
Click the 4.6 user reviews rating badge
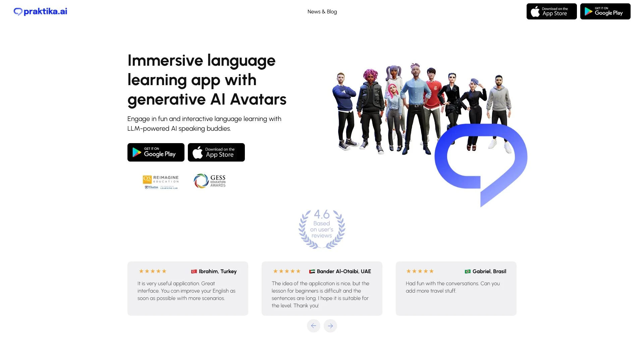pyautogui.click(x=322, y=228)
